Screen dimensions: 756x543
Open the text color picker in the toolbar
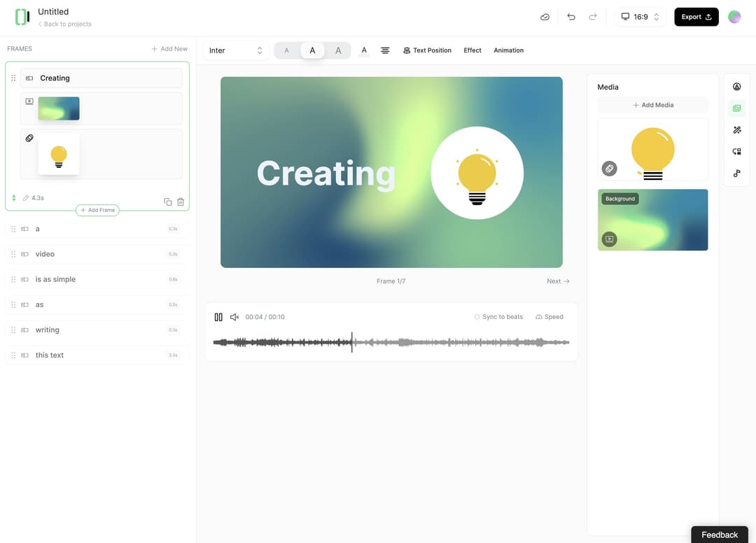pos(364,50)
